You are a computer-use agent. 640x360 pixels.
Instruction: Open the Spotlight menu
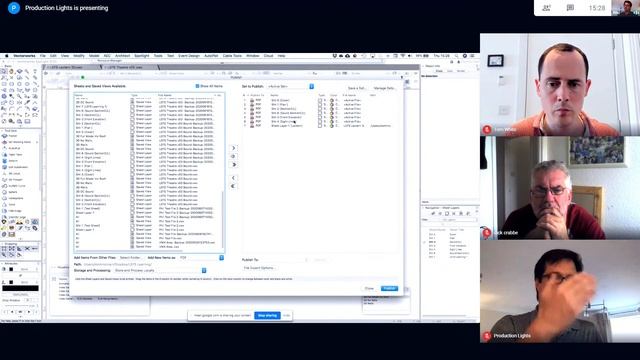[142, 56]
